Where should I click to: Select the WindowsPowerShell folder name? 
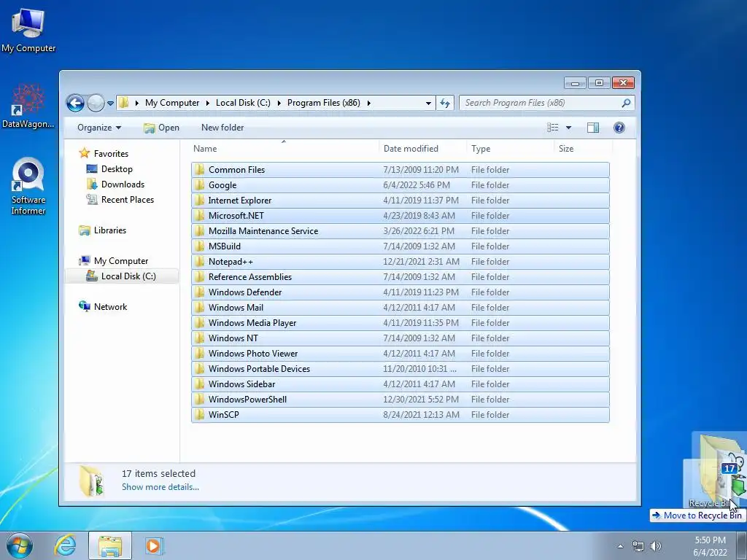tap(247, 400)
